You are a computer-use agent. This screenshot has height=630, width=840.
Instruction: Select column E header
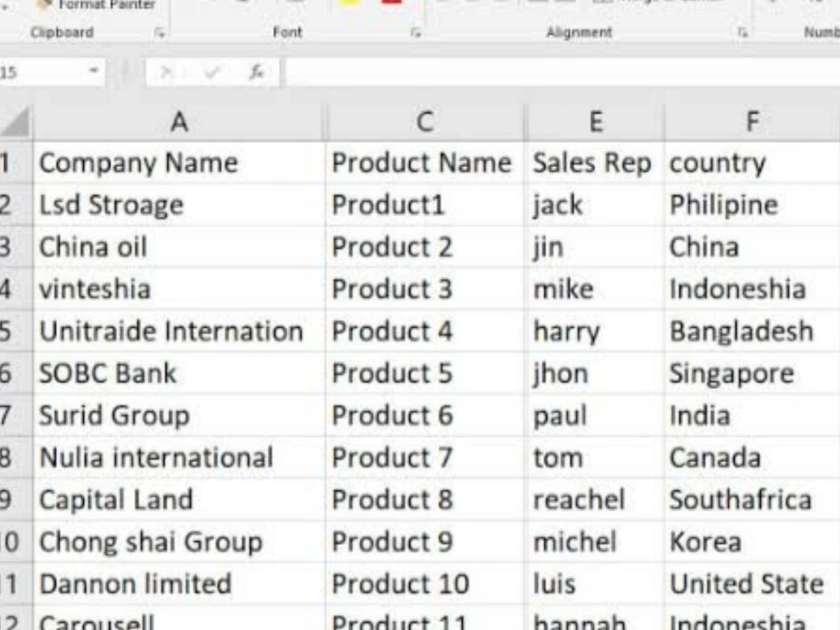click(x=596, y=122)
